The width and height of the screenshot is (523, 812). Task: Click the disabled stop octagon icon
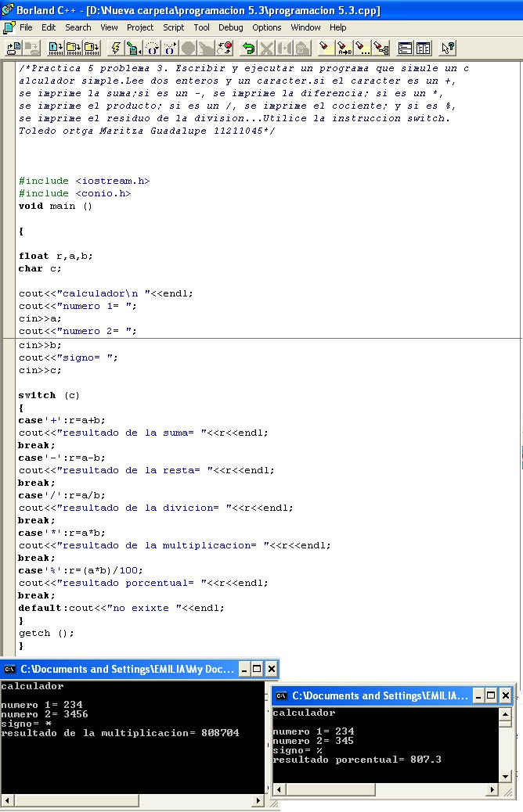tap(188, 49)
